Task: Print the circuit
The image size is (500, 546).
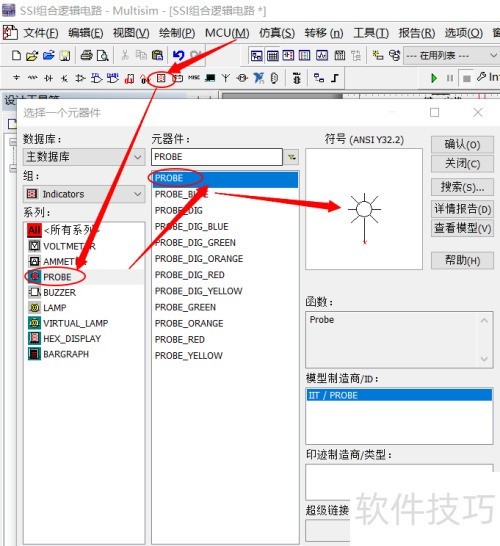Action: pyautogui.click(x=86, y=55)
